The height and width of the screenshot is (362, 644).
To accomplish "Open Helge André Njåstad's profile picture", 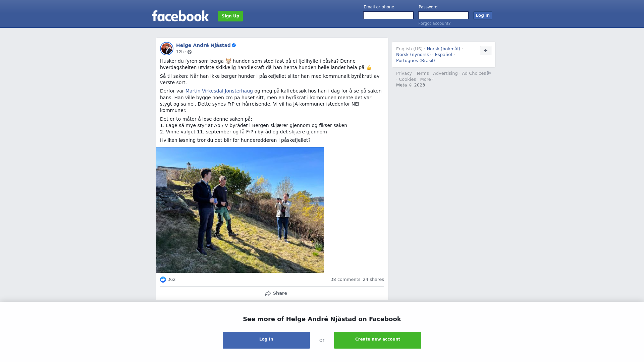I will 167,49.
